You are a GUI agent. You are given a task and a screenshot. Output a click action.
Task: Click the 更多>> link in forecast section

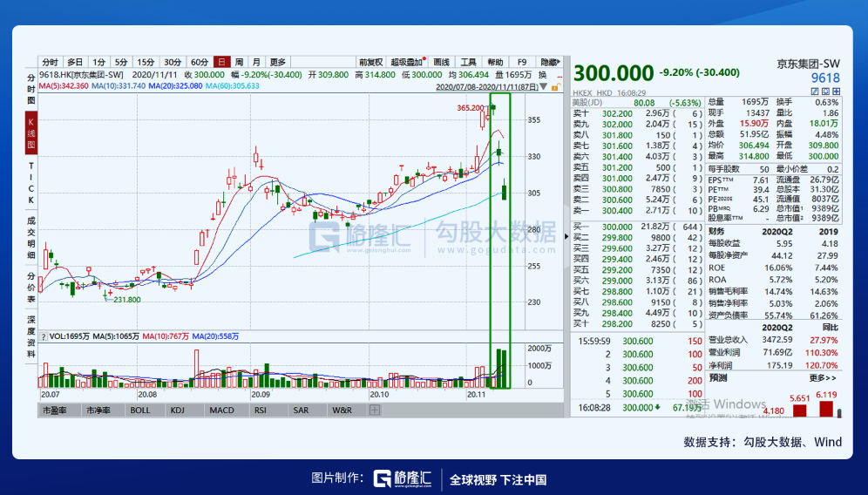point(823,378)
